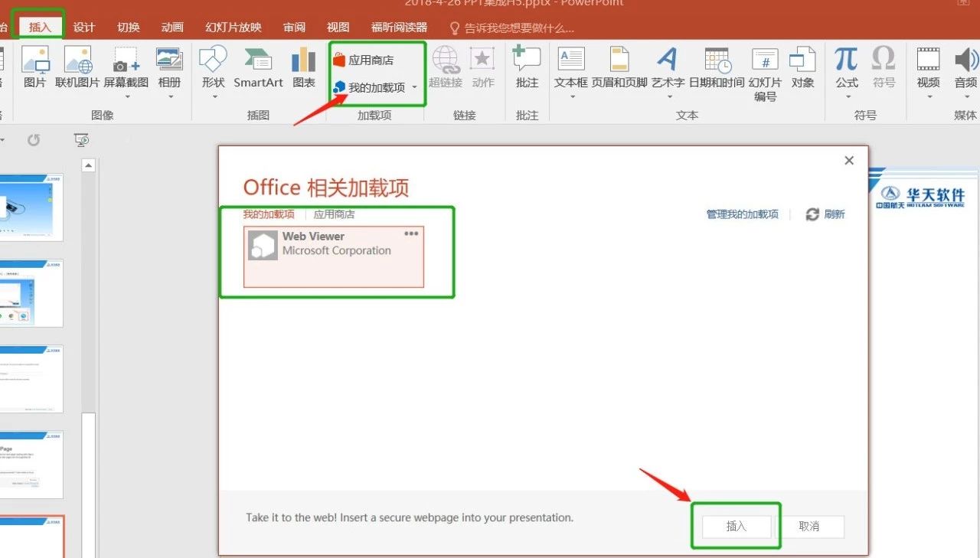Start slideshow from quick access toolbar icon
Screen dimensions: 980x558
tap(81, 140)
